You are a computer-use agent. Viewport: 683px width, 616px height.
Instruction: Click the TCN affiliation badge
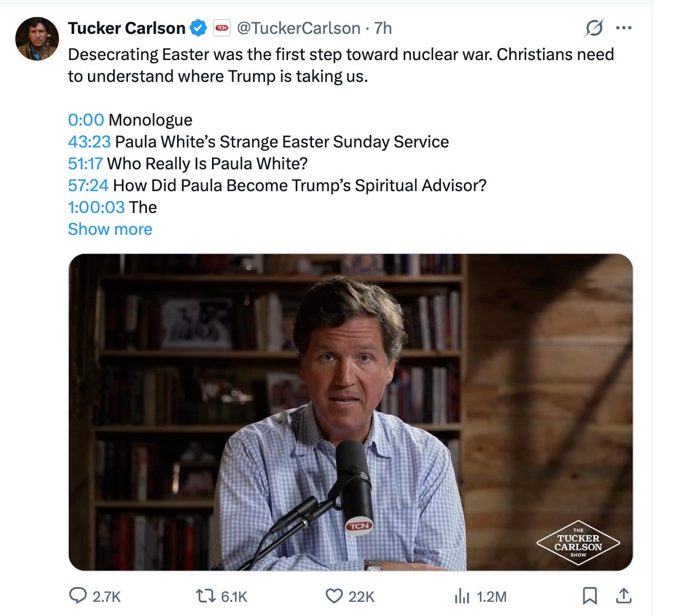(222, 28)
